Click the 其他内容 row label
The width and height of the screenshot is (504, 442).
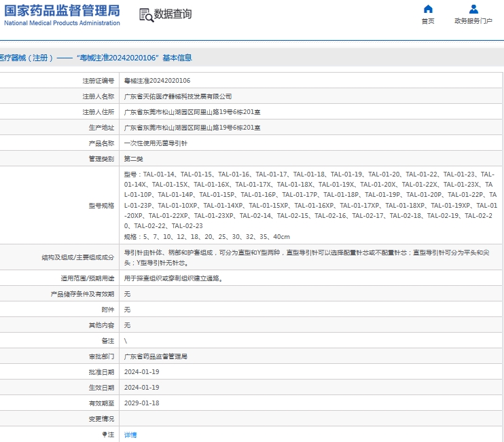coord(102,325)
